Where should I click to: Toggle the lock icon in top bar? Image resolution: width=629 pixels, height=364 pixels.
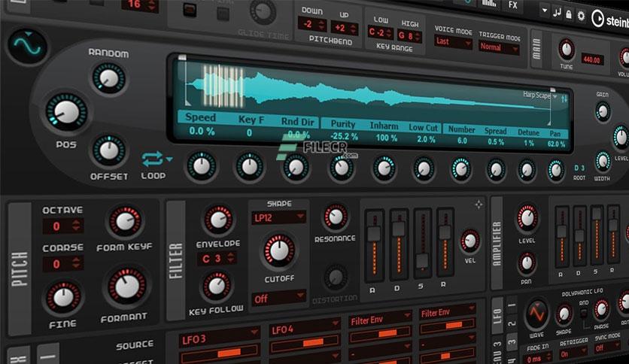tap(568, 15)
